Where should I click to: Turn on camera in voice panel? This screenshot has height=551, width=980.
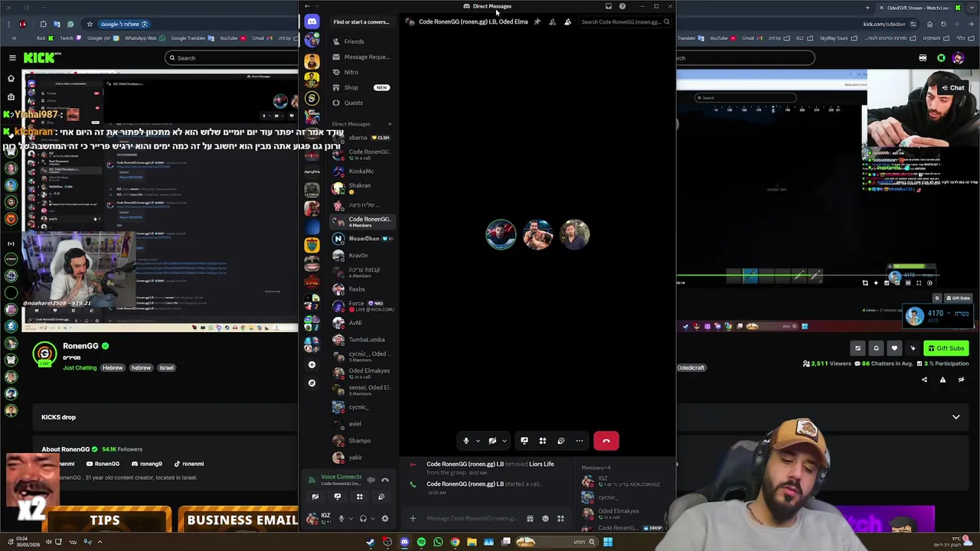pos(315,497)
